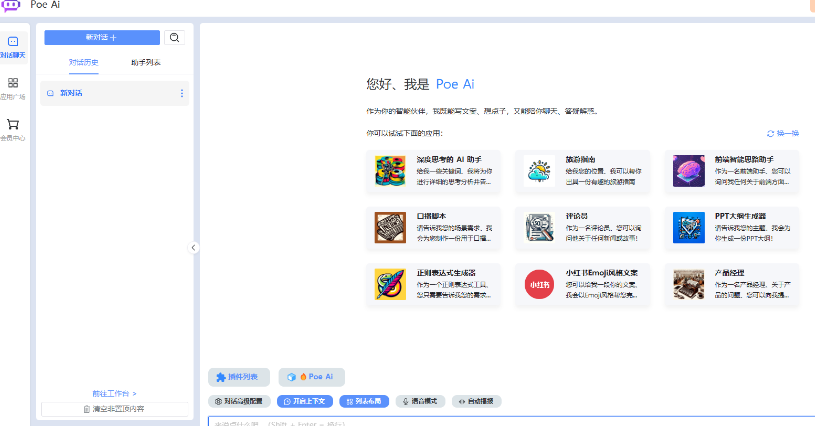Select the 口播脚本 card title

click(431, 216)
